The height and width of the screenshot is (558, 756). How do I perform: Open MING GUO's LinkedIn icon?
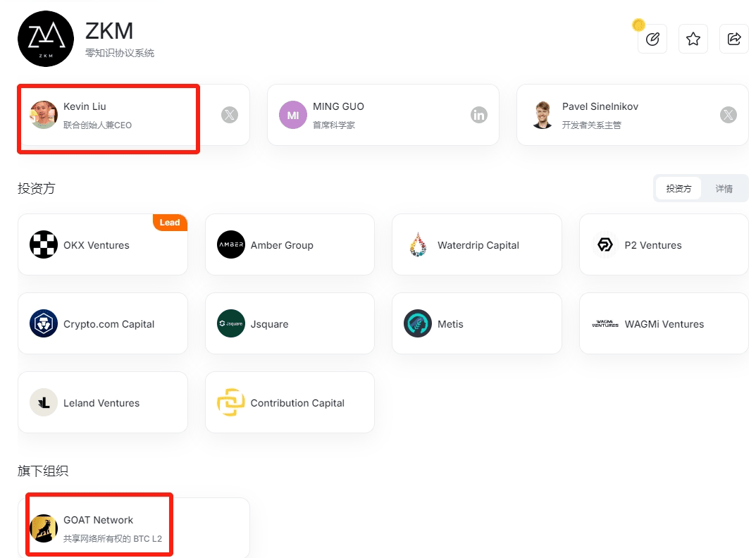click(479, 115)
